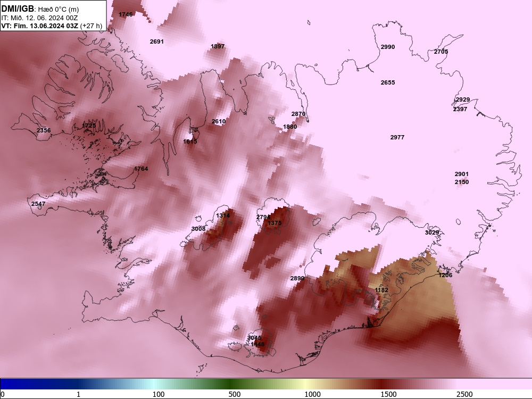This screenshot has height=399, width=532.
Task: Click the 1746 height value on the map
Action: tap(126, 14)
